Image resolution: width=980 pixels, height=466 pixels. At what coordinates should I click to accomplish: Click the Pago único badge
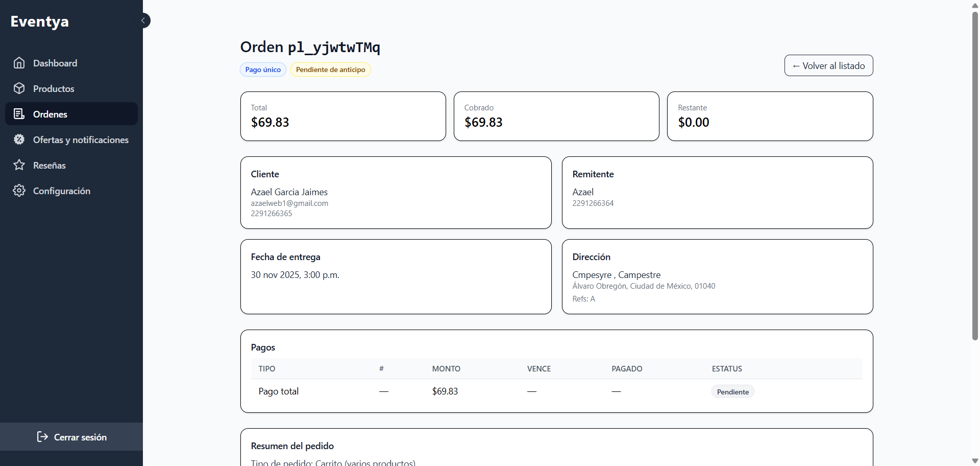[263, 69]
